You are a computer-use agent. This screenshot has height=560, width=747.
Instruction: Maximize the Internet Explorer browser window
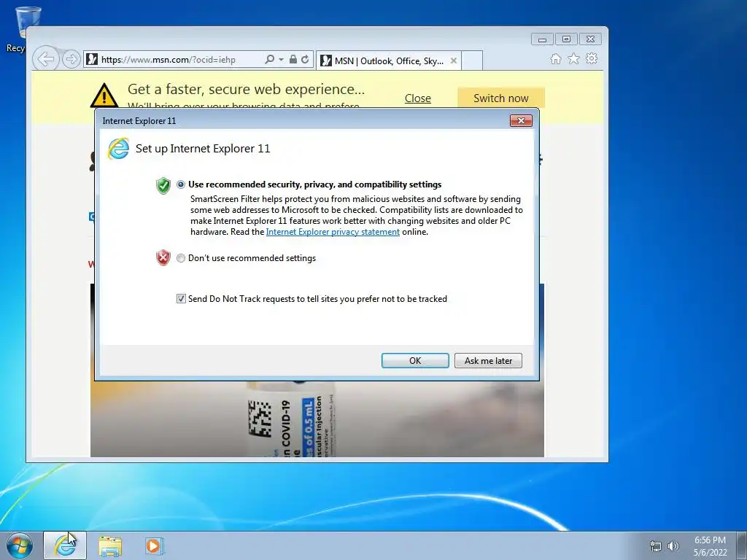coord(566,39)
